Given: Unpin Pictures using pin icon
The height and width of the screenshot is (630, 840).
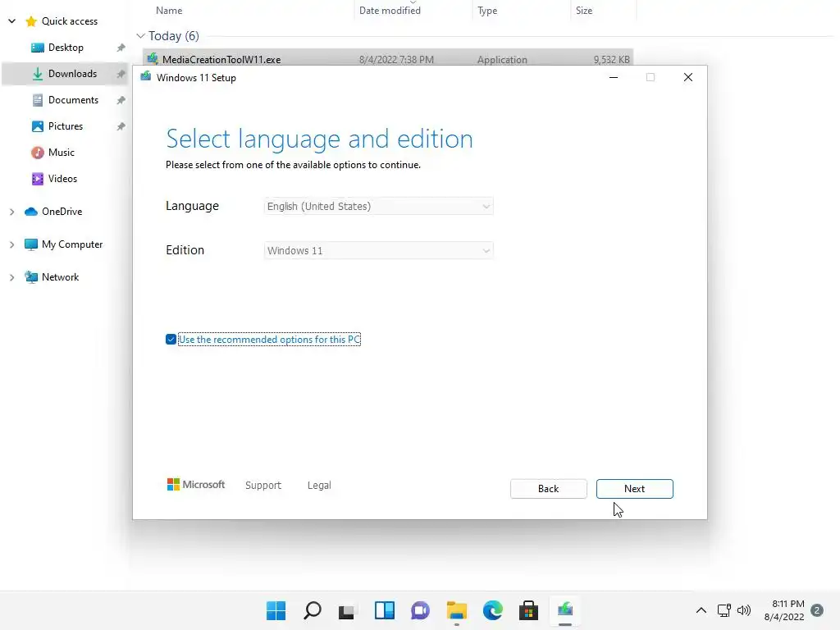Looking at the screenshot, I should pos(121,126).
